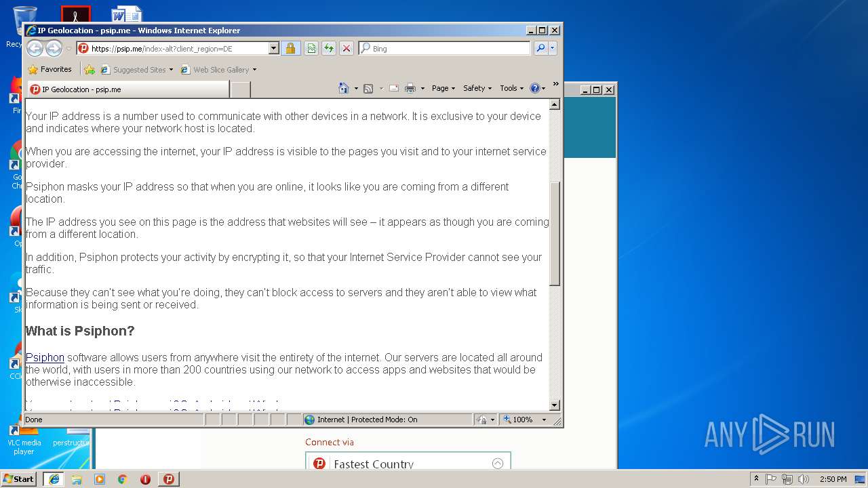Image resolution: width=868 pixels, height=488 pixels.
Task: Open Web Slice Gallery link
Action: click(218, 69)
